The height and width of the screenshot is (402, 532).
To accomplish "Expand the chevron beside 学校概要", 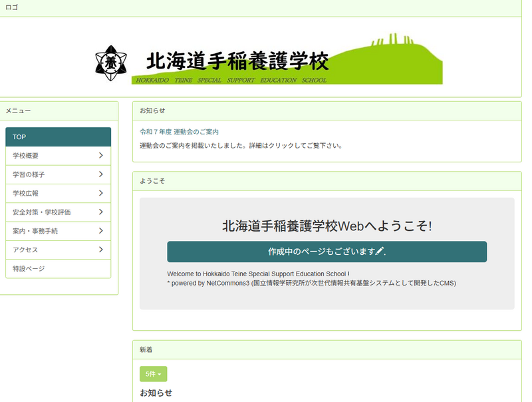I will point(101,156).
